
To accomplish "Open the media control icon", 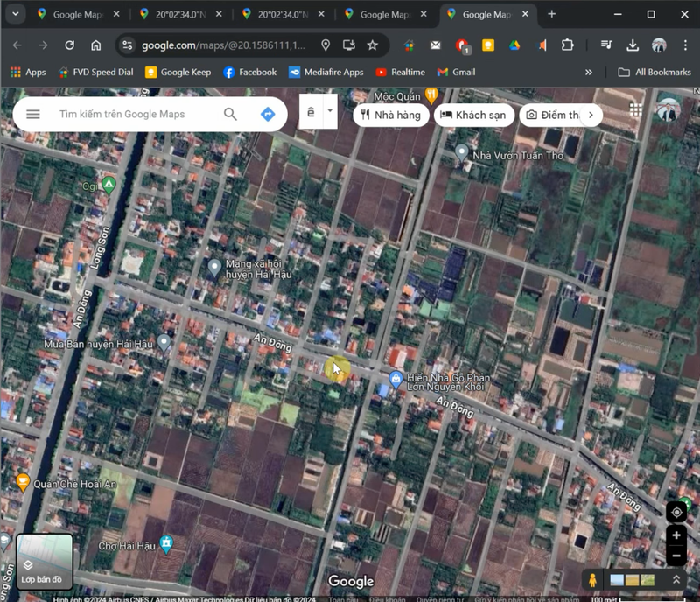I will click(x=606, y=45).
